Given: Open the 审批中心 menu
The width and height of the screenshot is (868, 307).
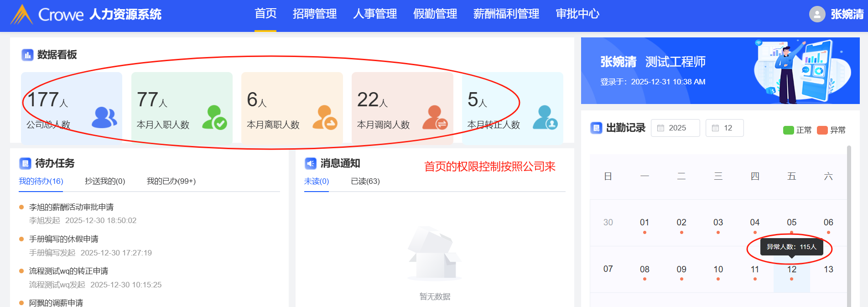Looking at the screenshot, I should click(x=577, y=14).
